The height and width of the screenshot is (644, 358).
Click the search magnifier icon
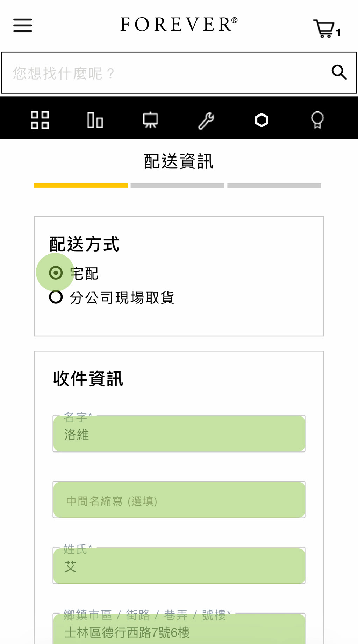pos(339,72)
